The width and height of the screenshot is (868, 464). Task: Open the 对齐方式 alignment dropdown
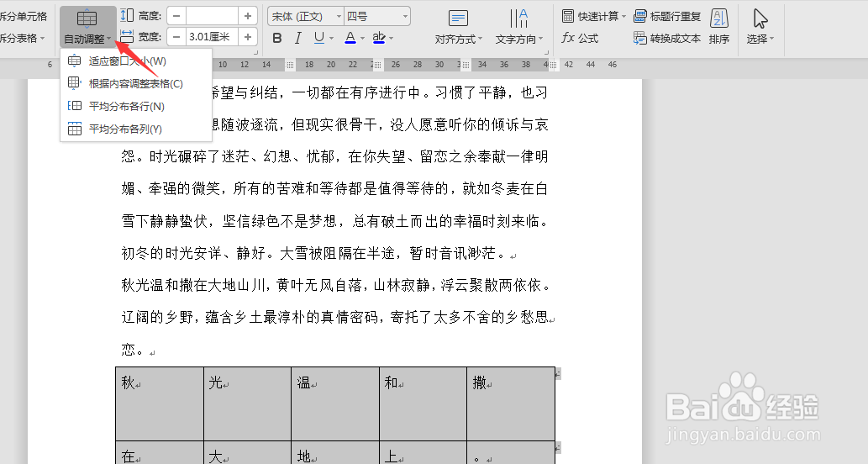(x=458, y=27)
